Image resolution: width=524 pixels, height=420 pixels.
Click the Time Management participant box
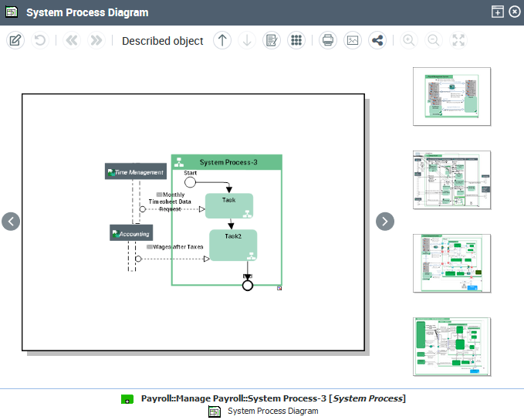tap(135, 171)
